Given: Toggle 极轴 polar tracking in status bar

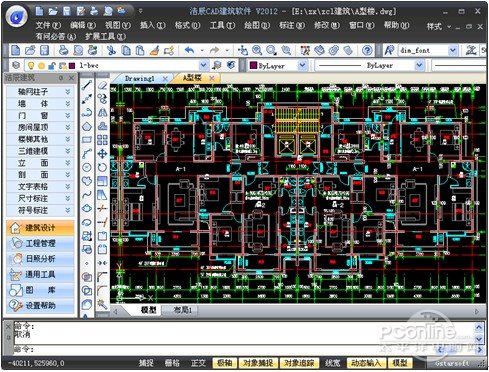Looking at the screenshot, I should tap(225, 363).
